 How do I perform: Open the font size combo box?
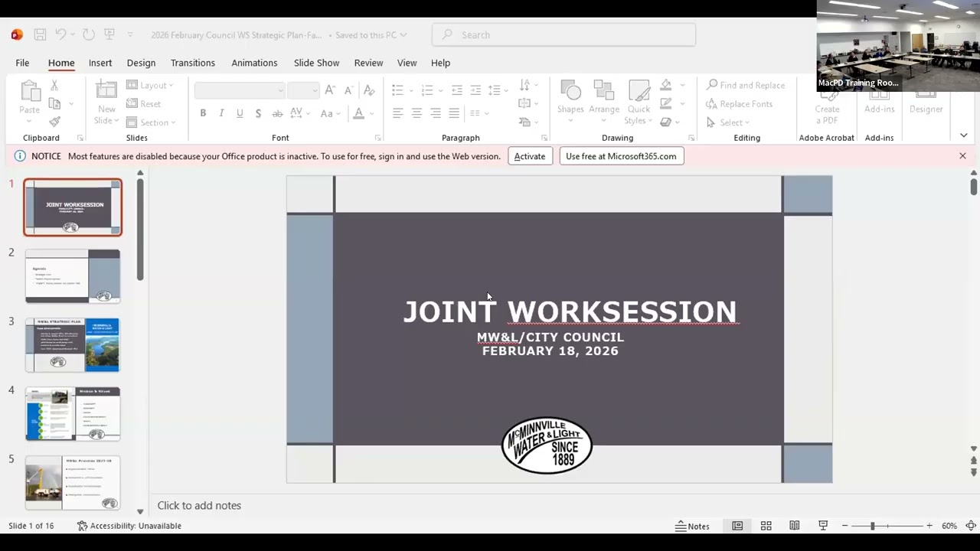pyautogui.click(x=303, y=90)
